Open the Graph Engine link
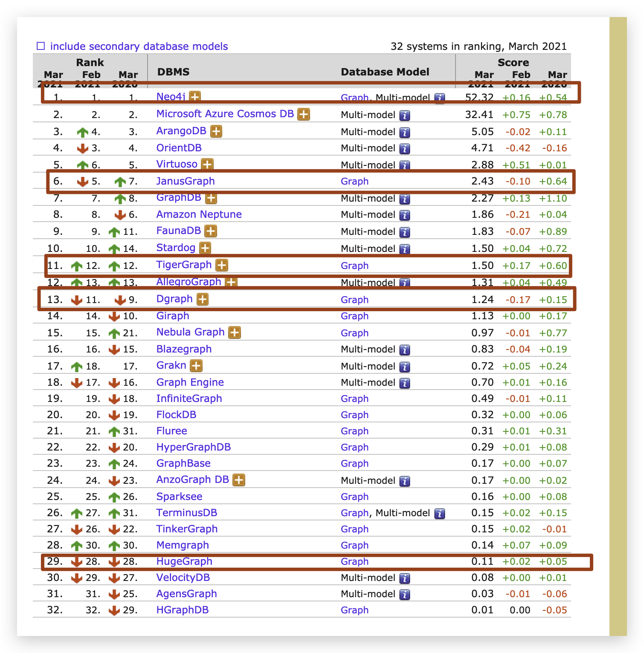644x653 pixels. pos(190,382)
